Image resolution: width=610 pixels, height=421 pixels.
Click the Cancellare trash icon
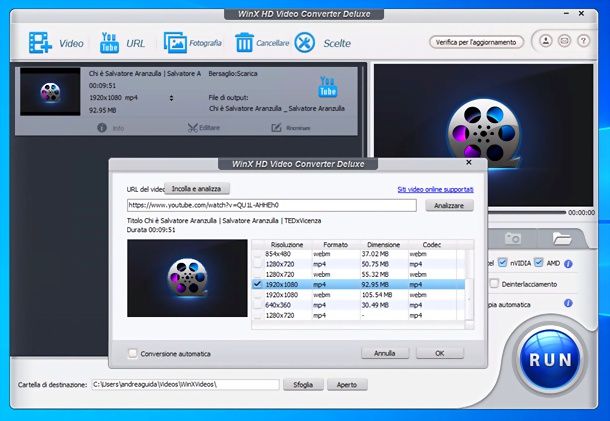click(x=245, y=43)
